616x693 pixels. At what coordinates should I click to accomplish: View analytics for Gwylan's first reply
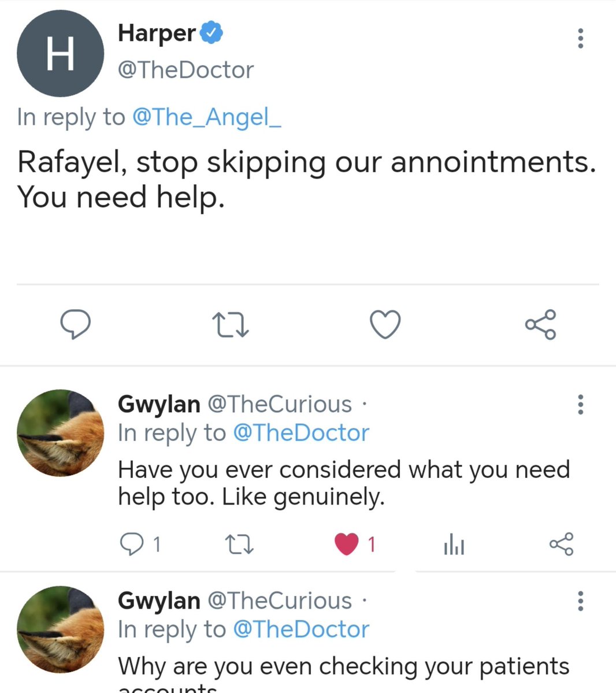[454, 544]
